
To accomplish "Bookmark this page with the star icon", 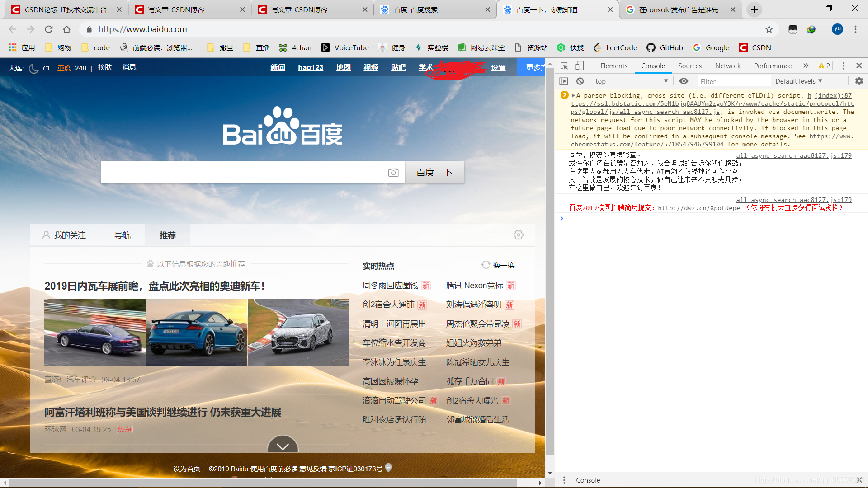I will (x=769, y=29).
